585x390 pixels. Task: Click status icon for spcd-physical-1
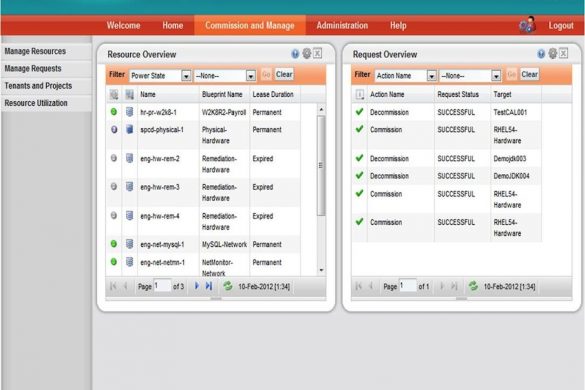[x=114, y=130]
